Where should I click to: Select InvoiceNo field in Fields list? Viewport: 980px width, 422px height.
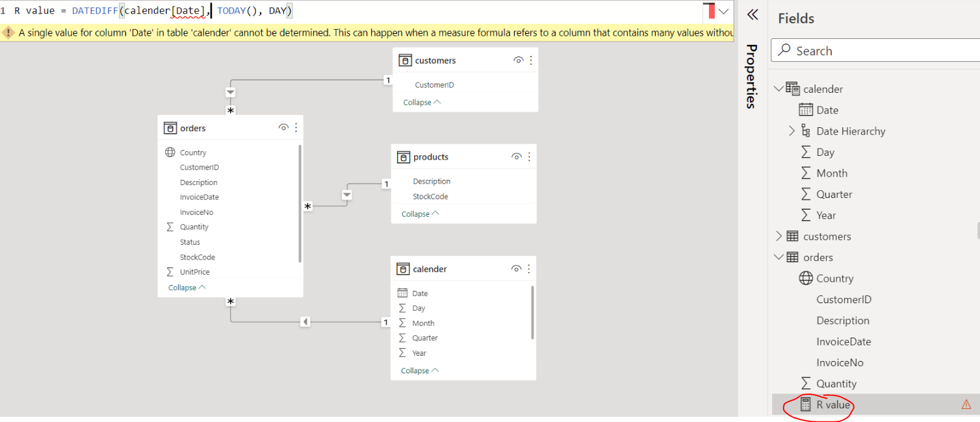(840, 363)
